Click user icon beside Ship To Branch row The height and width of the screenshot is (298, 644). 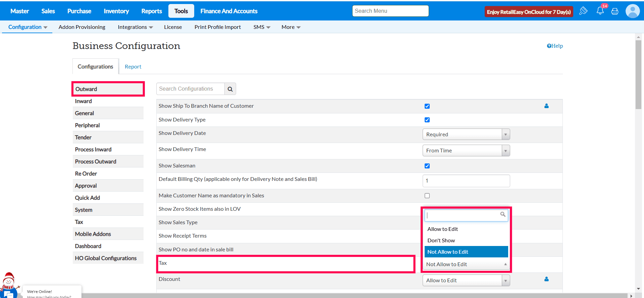(x=546, y=106)
